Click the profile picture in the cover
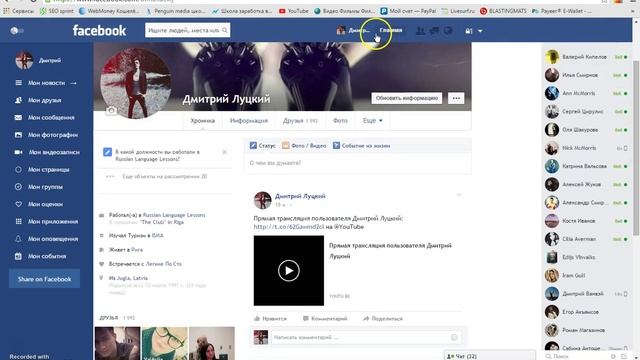This screenshot has height=360, width=640. coord(136,83)
